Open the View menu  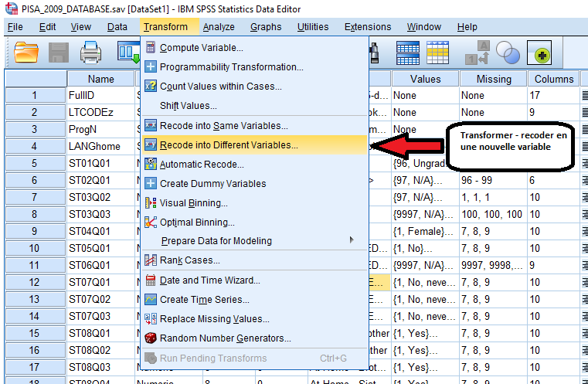(x=80, y=27)
